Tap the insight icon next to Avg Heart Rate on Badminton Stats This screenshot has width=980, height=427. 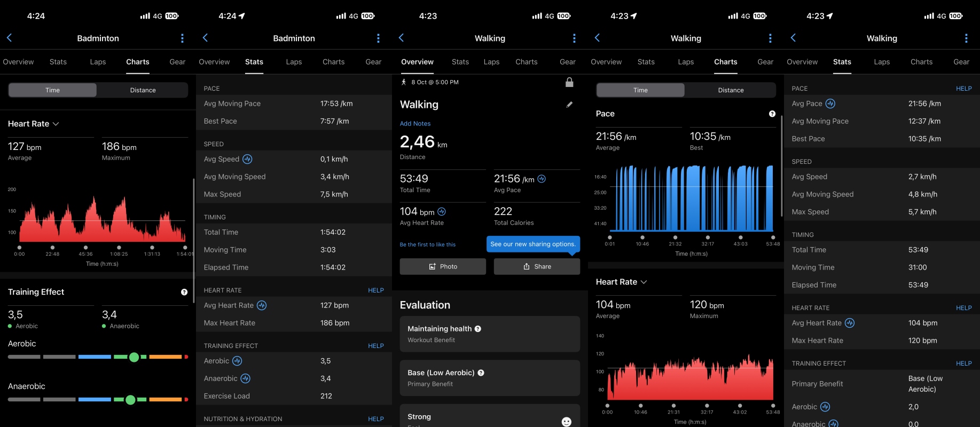pos(262,305)
